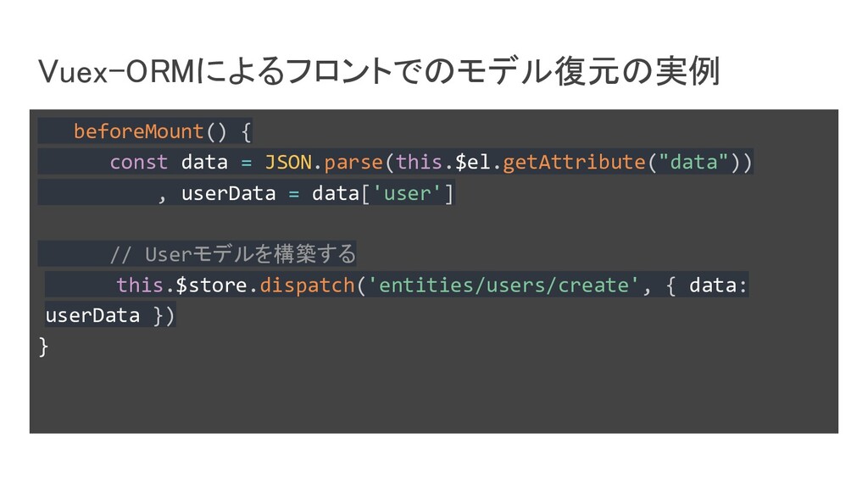Click '$el' in the JSON.parse line
Image resolution: width=868 pixels, height=488 pixels.
pos(472,162)
